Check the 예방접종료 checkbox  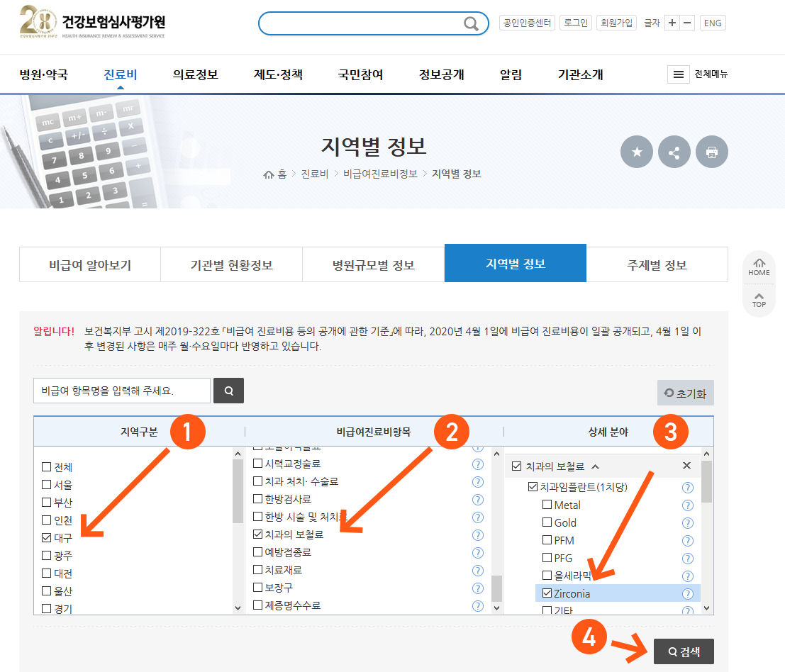pyautogui.click(x=258, y=551)
